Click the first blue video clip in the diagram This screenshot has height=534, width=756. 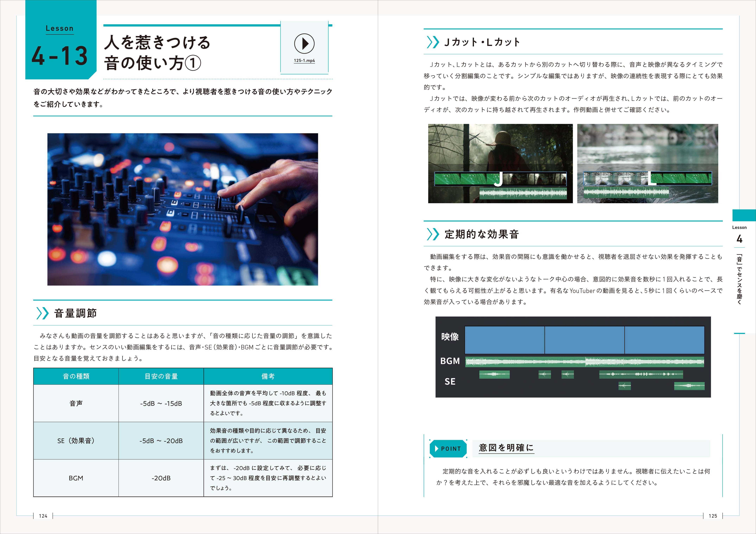tap(504, 340)
